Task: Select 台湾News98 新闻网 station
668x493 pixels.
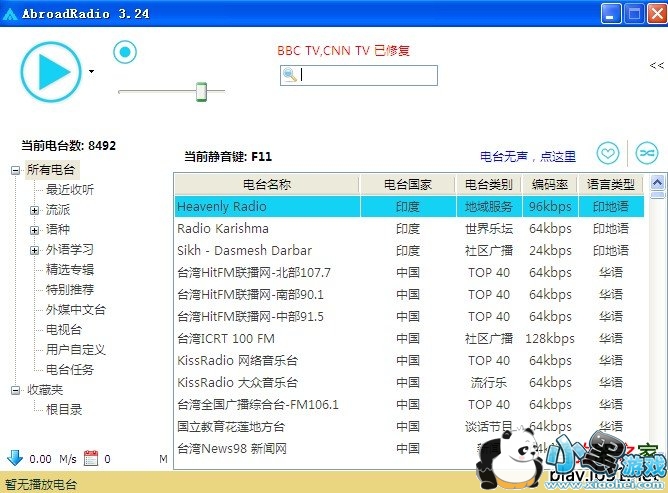Action: pos(232,449)
